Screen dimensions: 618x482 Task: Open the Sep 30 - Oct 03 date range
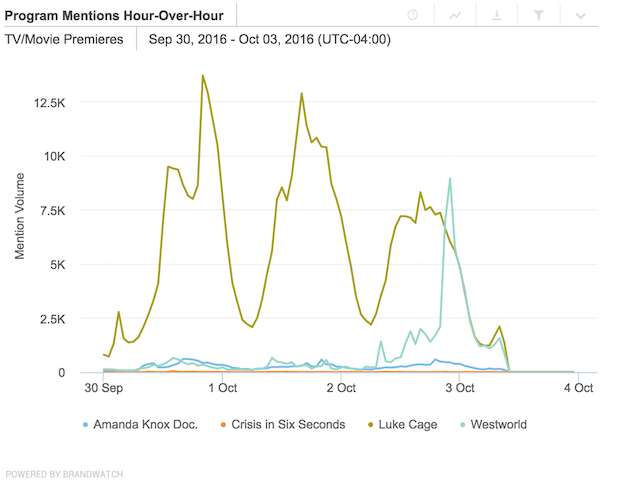pos(269,40)
